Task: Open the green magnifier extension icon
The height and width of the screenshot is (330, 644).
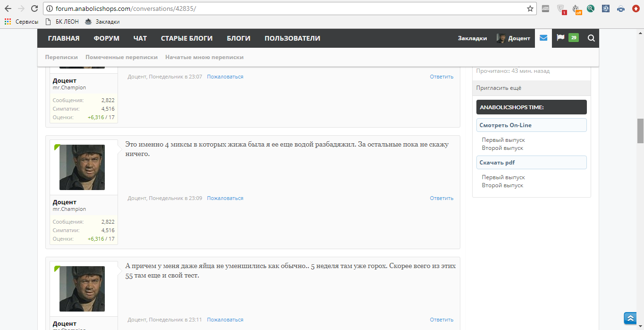Action: (x=591, y=9)
